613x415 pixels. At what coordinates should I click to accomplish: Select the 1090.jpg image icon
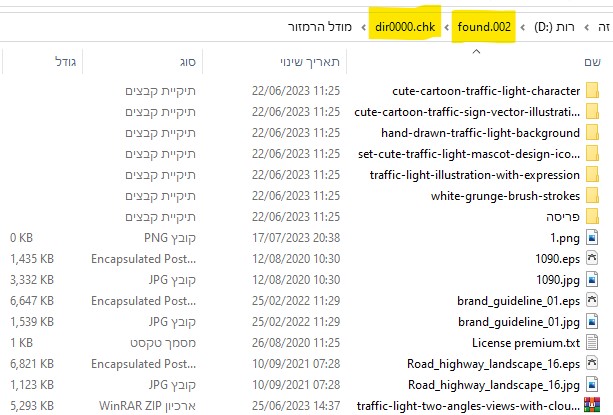[x=592, y=279]
